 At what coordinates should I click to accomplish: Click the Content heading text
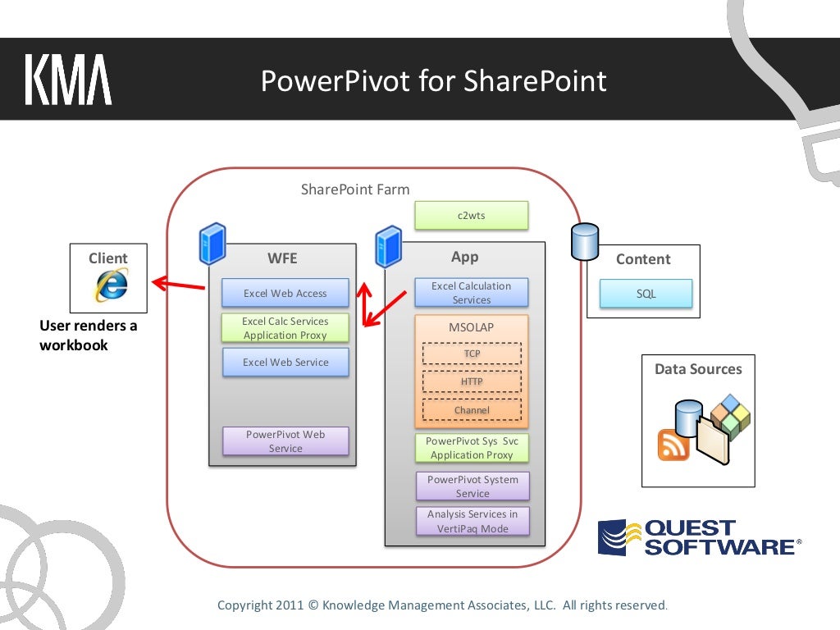[643, 259]
